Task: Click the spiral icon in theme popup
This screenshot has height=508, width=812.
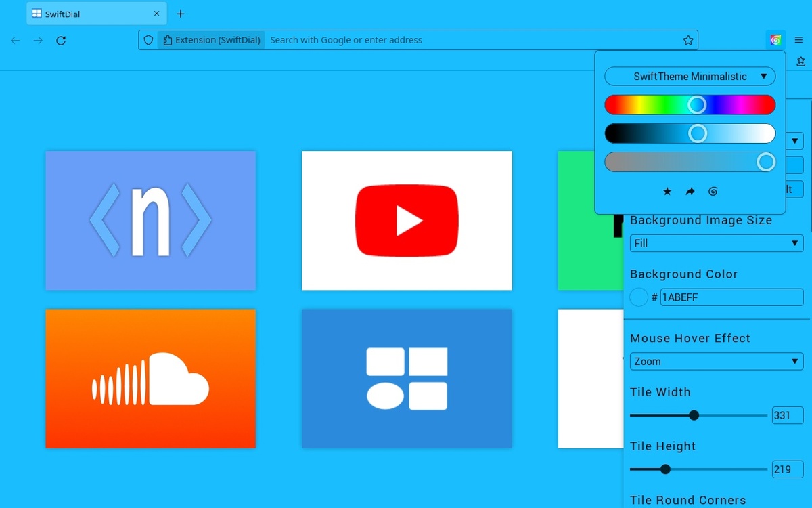Action: coord(713,192)
